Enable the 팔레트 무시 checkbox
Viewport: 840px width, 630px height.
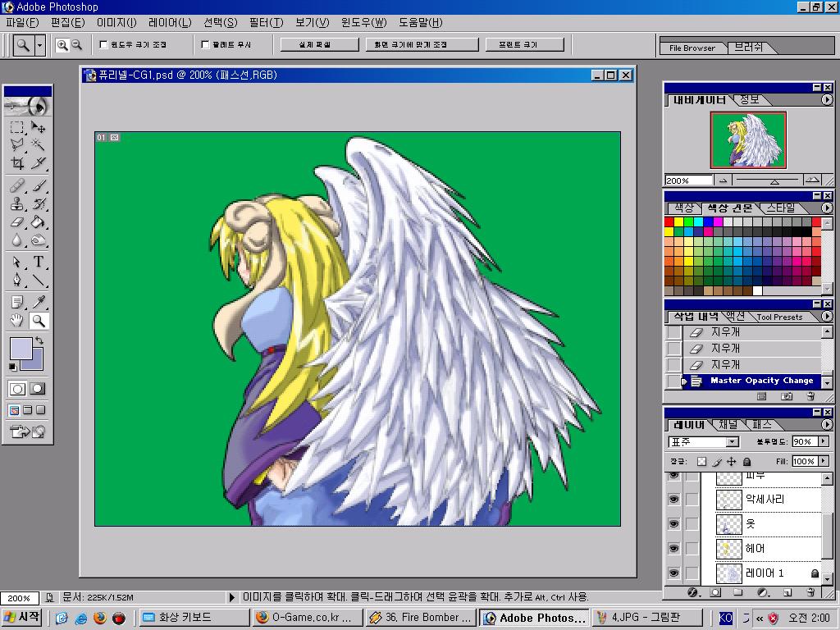(204, 44)
